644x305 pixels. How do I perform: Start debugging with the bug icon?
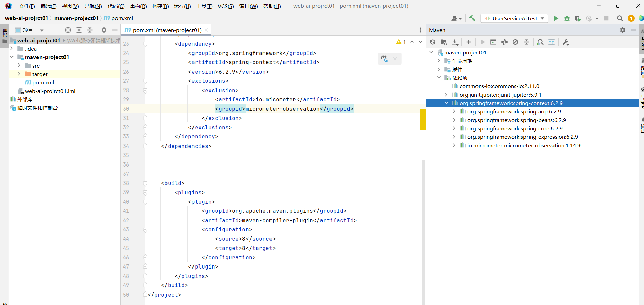[567, 18]
